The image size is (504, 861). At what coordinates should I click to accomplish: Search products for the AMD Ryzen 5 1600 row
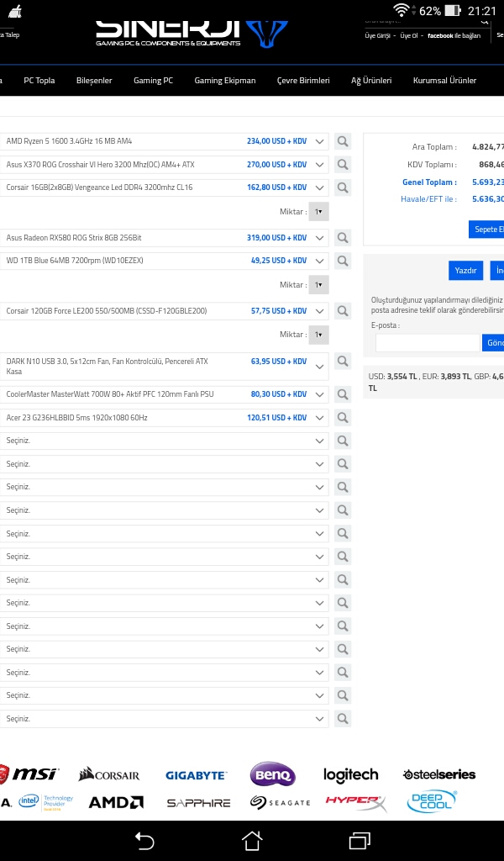[x=343, y=141]
